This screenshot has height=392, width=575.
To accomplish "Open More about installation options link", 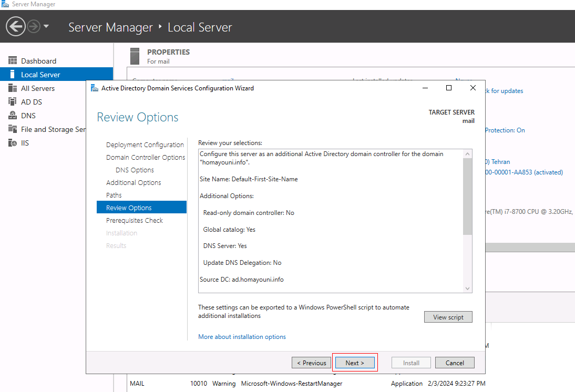I will [242, 337].
